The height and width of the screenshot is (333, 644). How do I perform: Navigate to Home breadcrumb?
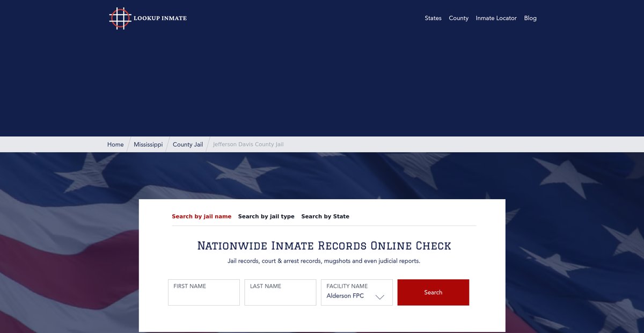click(x=115, y=144)
